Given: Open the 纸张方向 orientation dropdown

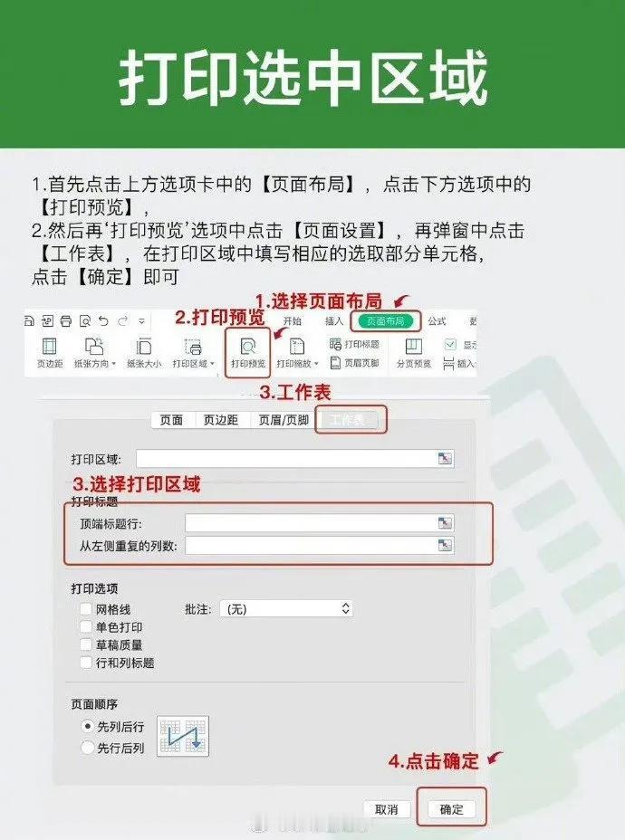Looking at the screenshot, I should tap(94, 352).
